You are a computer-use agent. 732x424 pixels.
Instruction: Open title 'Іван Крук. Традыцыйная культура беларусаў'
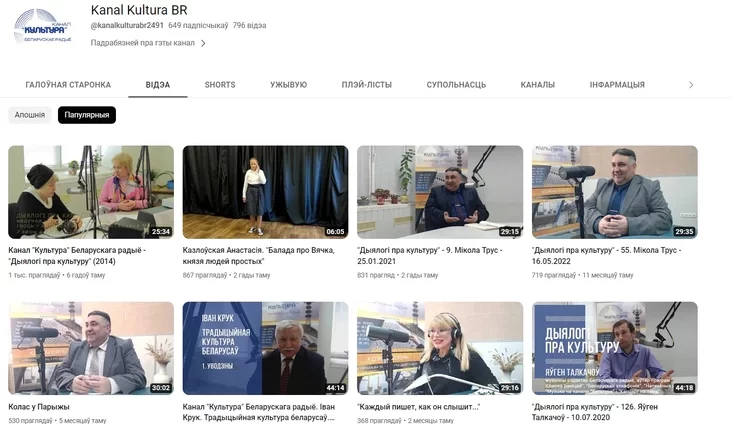259,412
